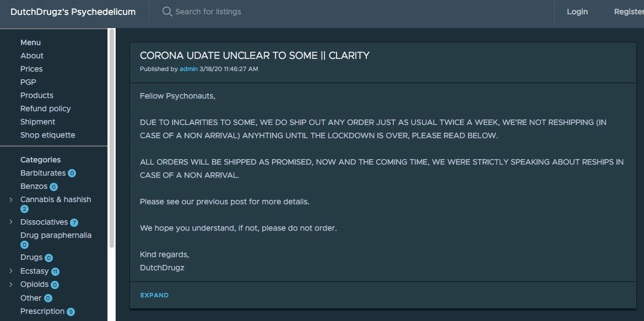Click the Dissociatives count badge
This screenshot has height=321, width=644.
click(74, 222)
